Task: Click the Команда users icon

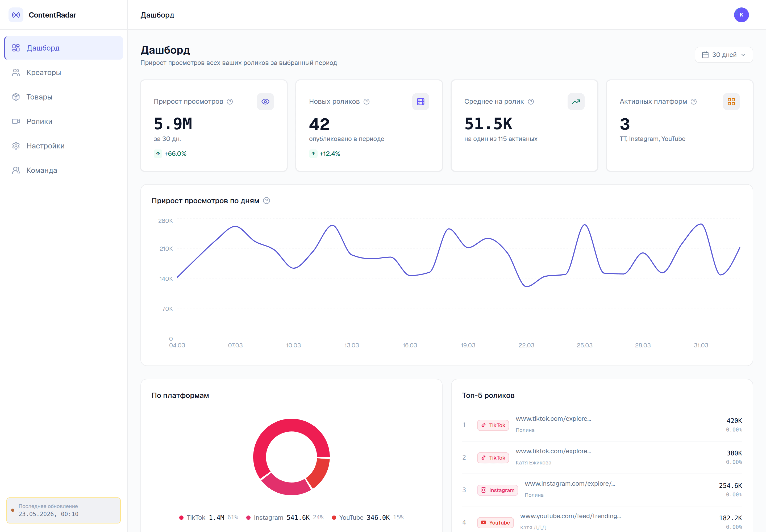Action: tap(16, 170)
